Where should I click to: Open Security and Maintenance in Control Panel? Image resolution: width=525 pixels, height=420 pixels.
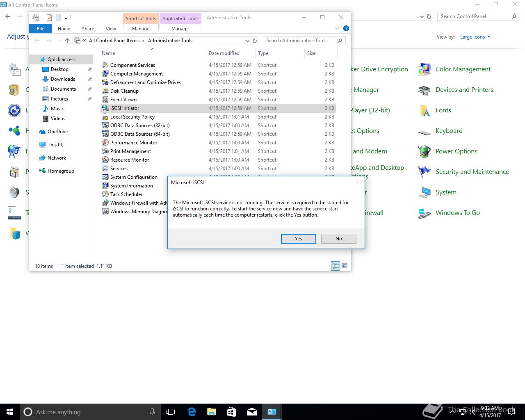(463, 172)
